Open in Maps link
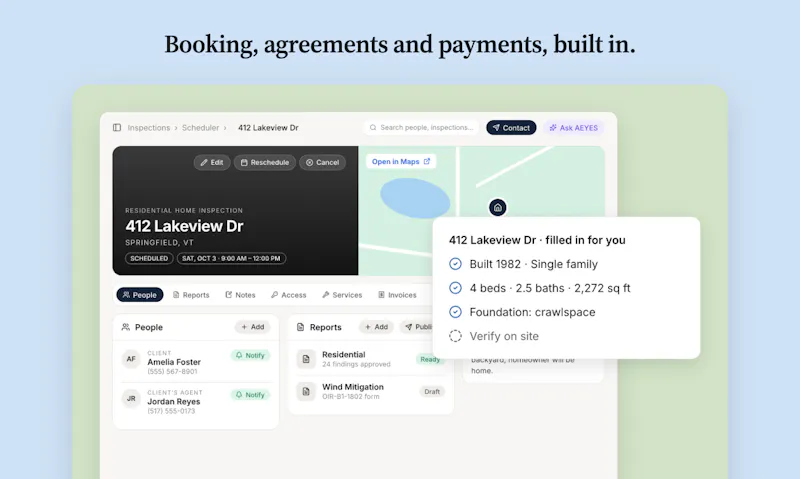800x479 pixels. pos(401,161)
